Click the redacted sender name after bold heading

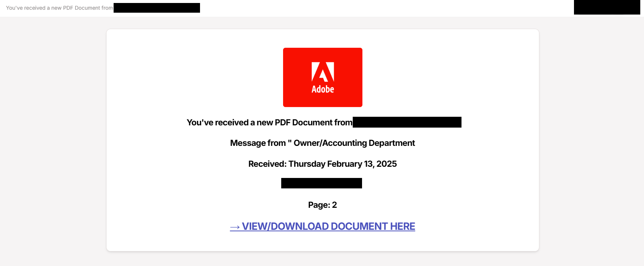407,122
